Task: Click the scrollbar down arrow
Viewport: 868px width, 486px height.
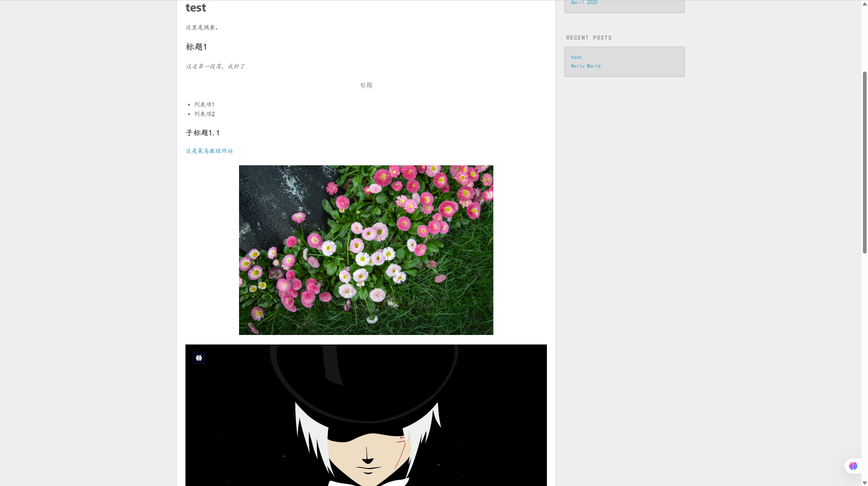Action: click(864, 483)
